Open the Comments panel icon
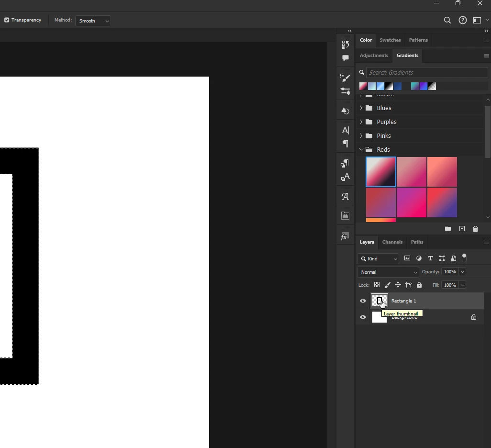Image resolution: width=491 pixels, height=448 pixels. 345,58
